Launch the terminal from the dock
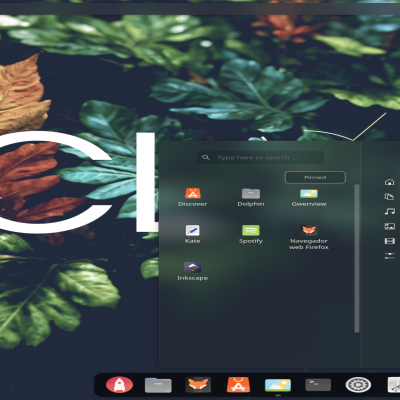This screenshot has width=400, height=400. (318, 384)
